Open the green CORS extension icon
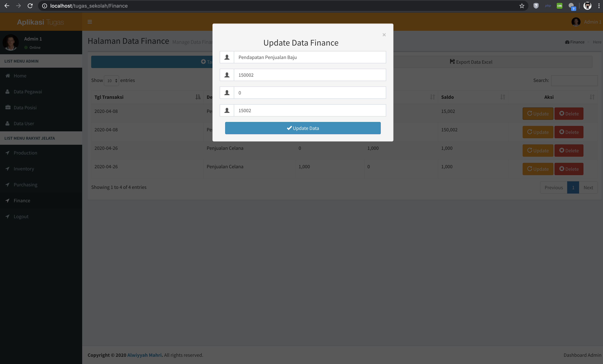 coord(559,6)
